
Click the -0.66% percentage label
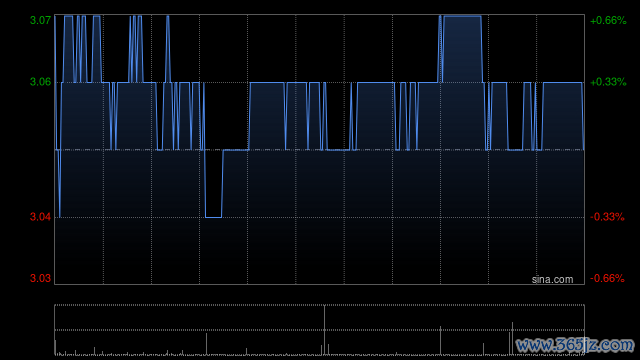pyautogui.click(x=607, y=278)
